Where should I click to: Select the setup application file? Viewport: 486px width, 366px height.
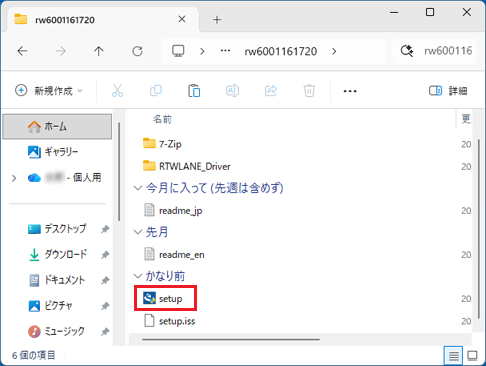(x=163, y=298)
